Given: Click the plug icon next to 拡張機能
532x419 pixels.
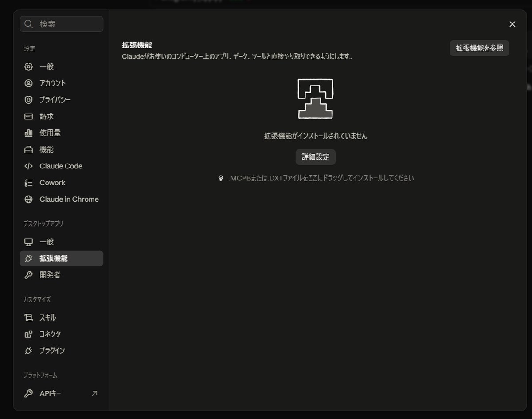Looking at the screenshot, I should click(29, 258).
